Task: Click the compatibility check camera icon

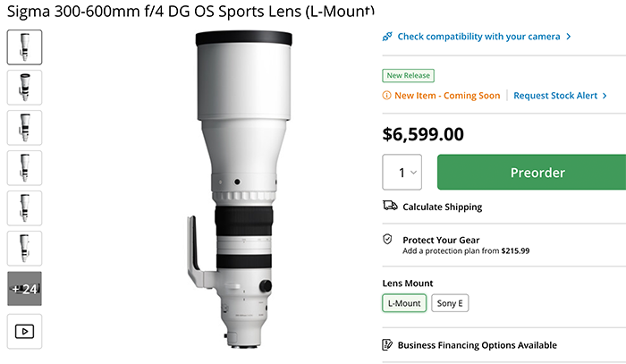Action: pyautogui.click(x=387, y=37)
